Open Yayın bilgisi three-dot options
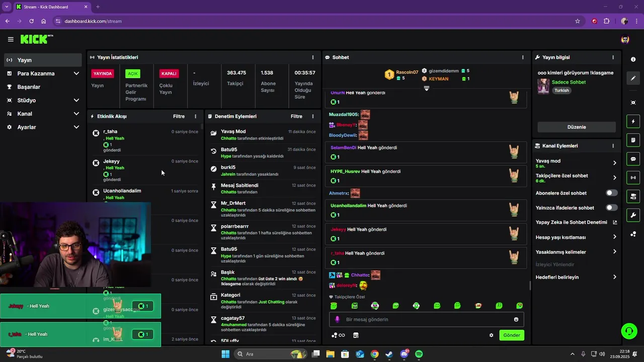This screenshot has width=644, height=362. pyautogui.click(x=613, y=57)
